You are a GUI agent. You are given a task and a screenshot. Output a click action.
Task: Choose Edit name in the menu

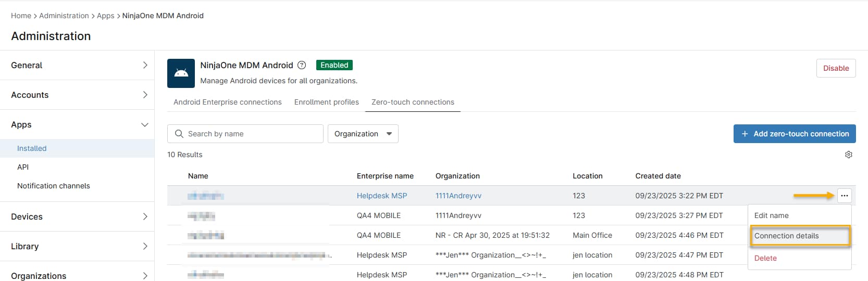tap(771, 215)
